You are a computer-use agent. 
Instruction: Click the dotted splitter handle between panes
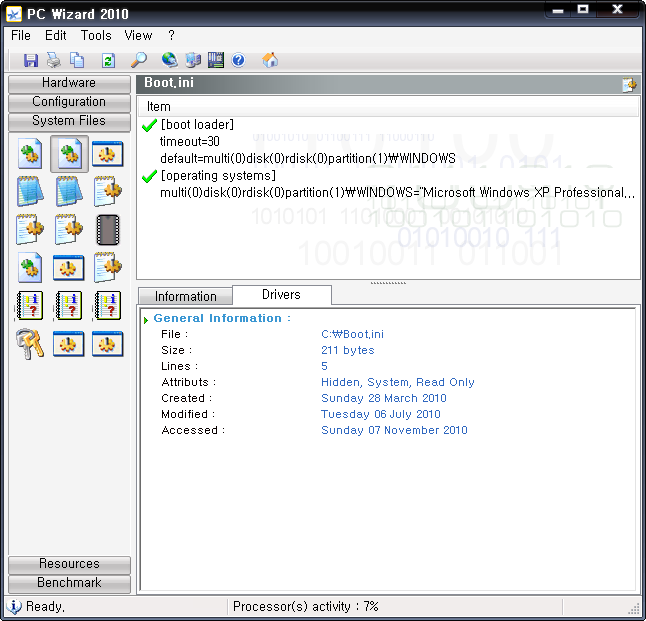[x=388, y=283]
